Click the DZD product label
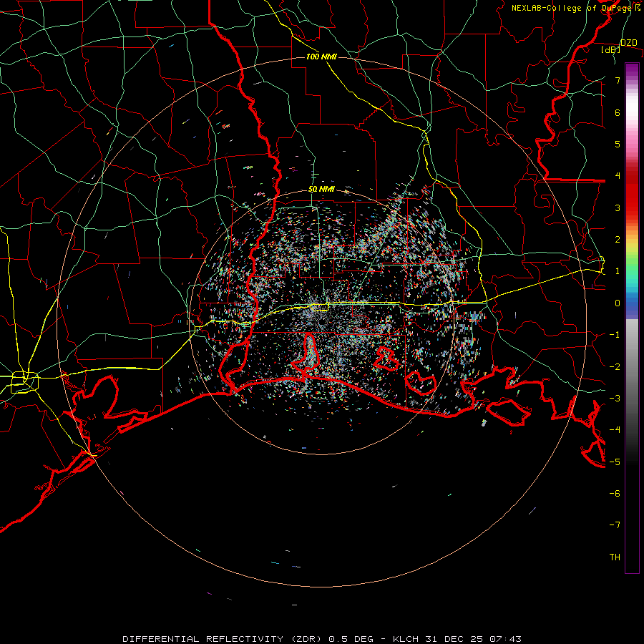The height and width of the screenshot is (644, 644). [629, 43]
